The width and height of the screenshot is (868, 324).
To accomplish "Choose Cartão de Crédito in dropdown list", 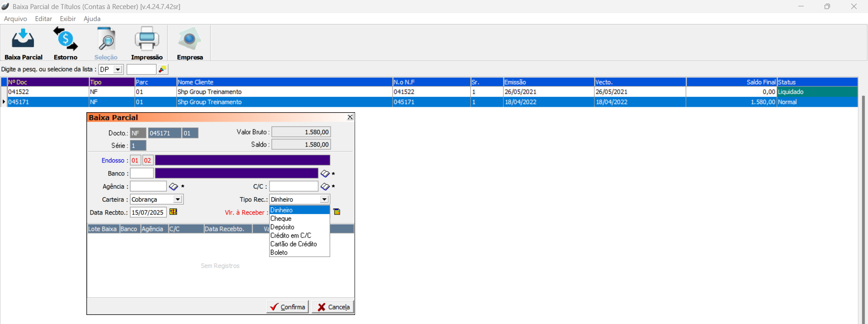I will point(294,244).
